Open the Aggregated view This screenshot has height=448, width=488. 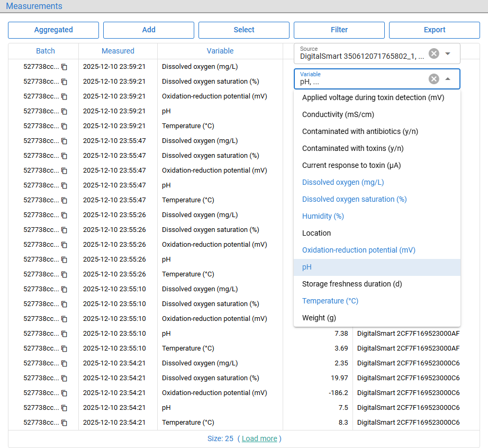click(53, 30)
